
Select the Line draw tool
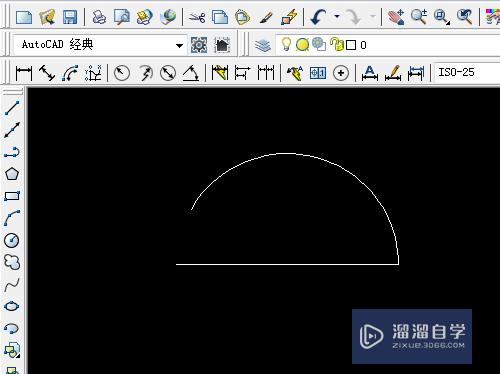12,108
